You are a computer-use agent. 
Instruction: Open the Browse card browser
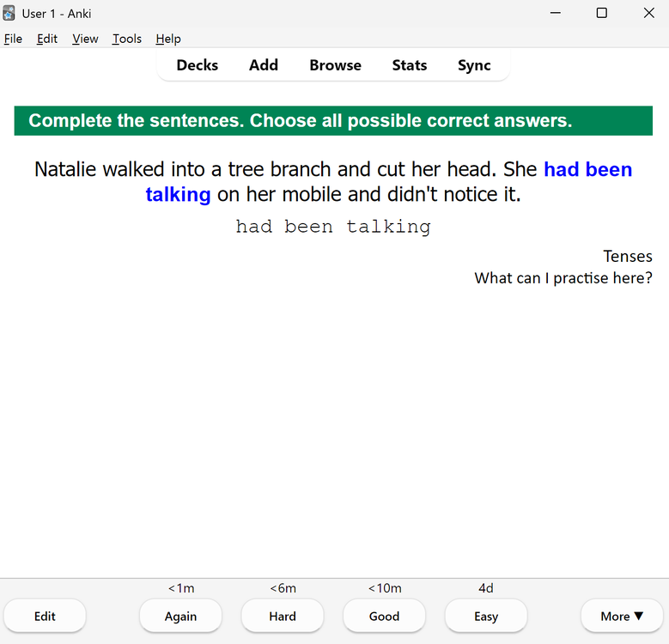click(335, 65)
